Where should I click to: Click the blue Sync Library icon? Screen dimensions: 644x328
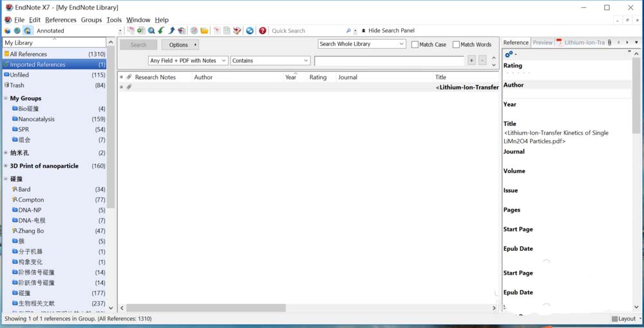(x=250, y=31)
